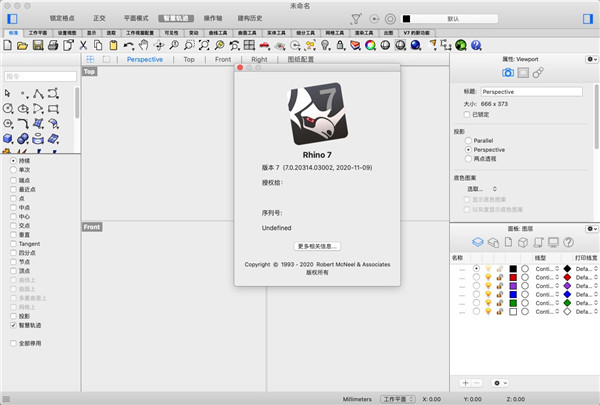Image resolution: width=600 pixels, height=405 pixels.
Task: Click the selection filter funnel icon
Action: (x=357, y=19)
